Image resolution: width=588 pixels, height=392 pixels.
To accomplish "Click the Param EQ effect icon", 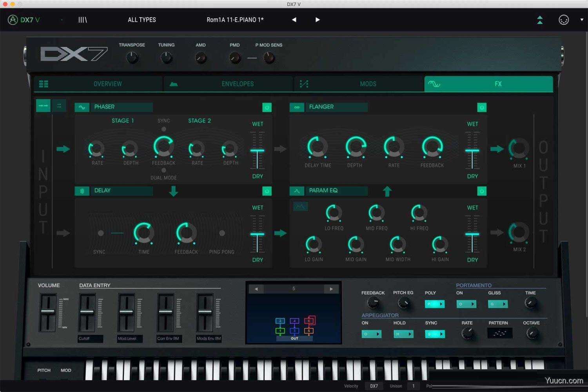I will pyautogui.click(x=297, y=191).
